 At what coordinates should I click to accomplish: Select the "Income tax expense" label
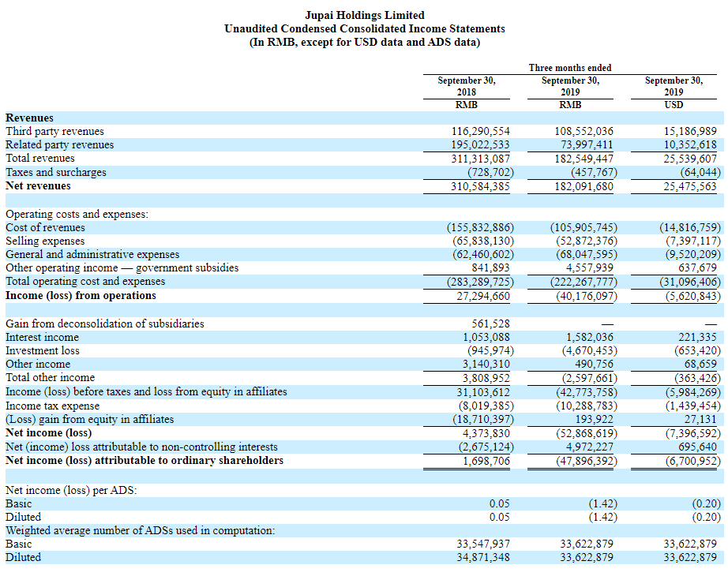pos(52,406)
